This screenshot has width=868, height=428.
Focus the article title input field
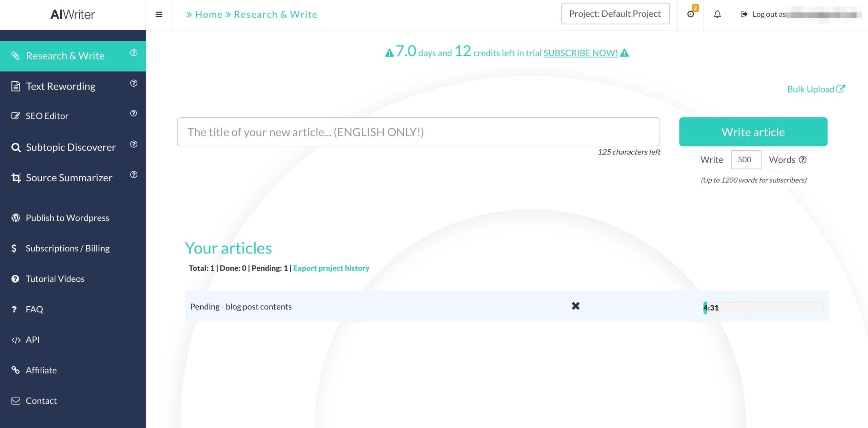click(418, 132)
